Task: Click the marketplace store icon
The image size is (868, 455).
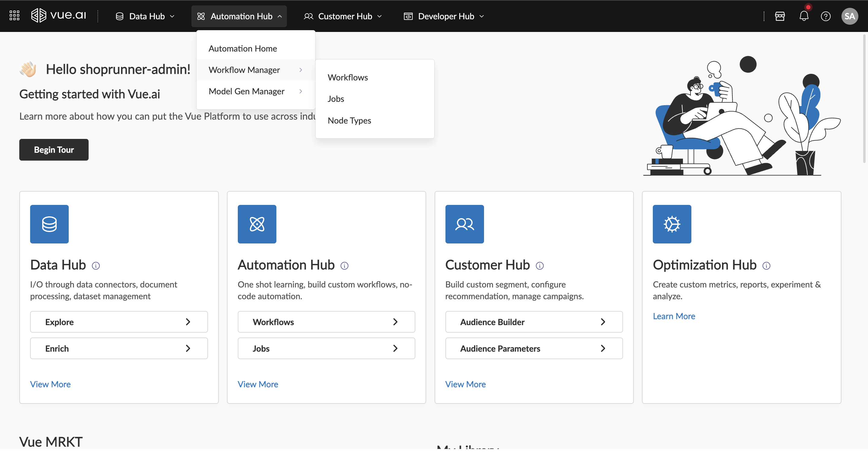Action: [x=780, y=16]
